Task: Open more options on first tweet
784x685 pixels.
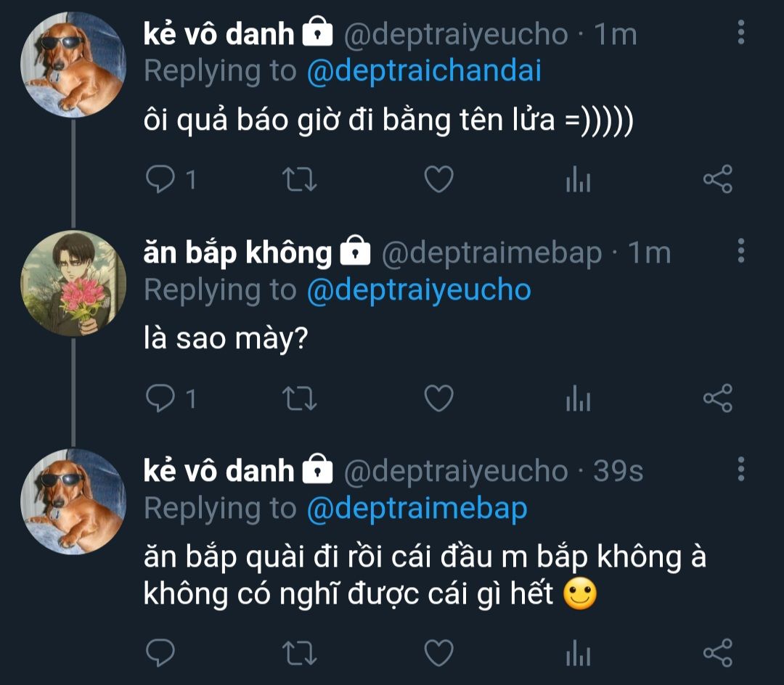Action: tap(740, 33)
